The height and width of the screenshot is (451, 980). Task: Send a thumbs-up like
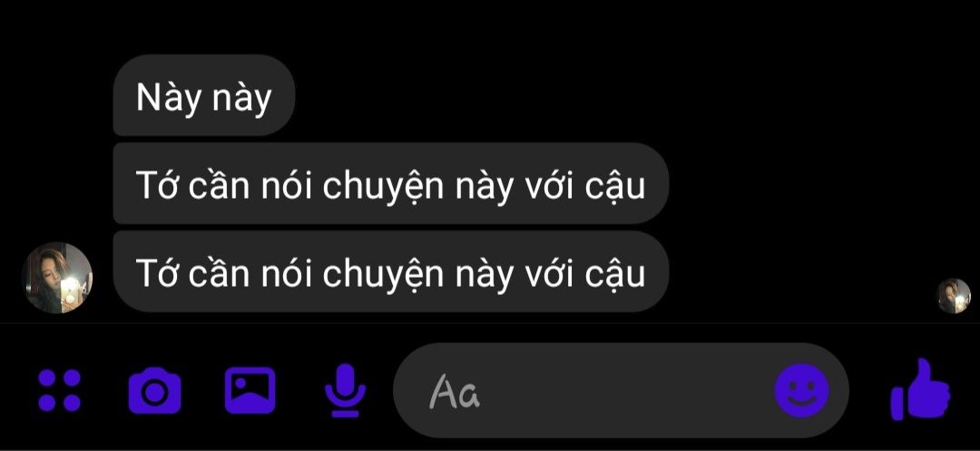click(920, 388)
